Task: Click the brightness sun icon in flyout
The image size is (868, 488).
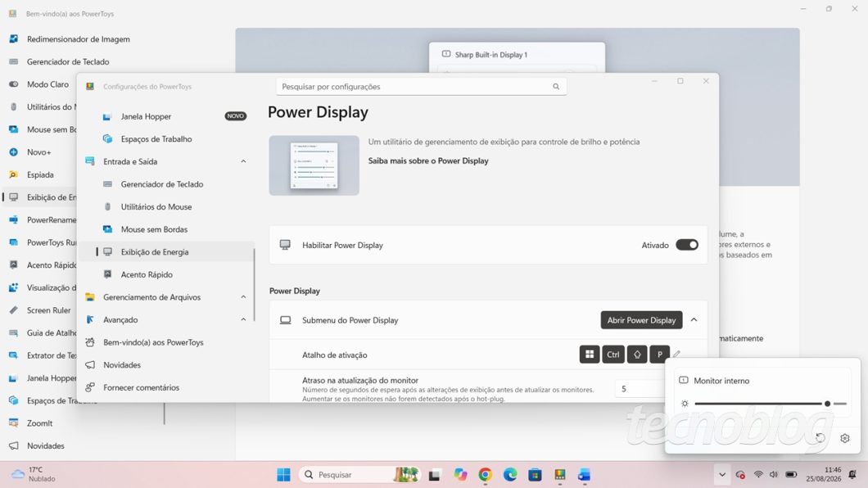Action: pos(685,404)
